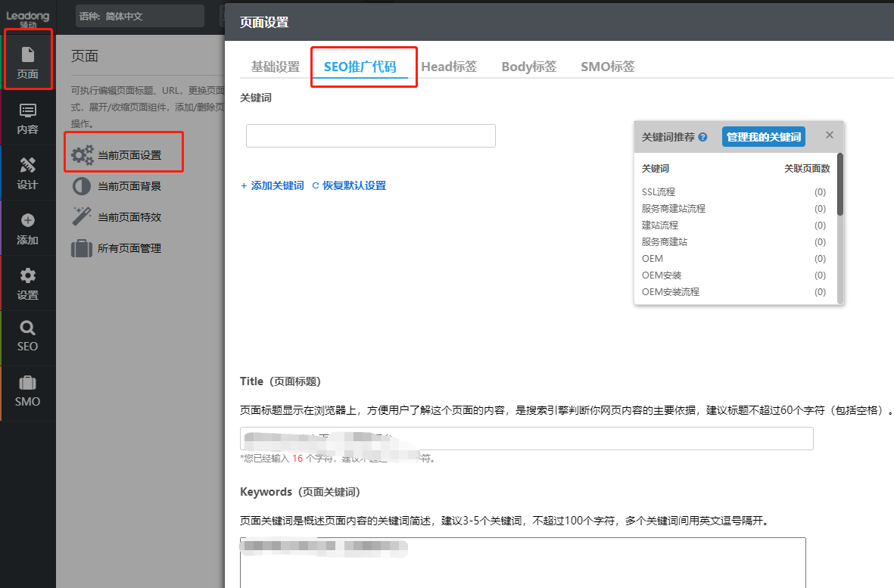Open 当前页面设置 in the page panel
This screenshot has width=894, height=588.
[129, 155]
